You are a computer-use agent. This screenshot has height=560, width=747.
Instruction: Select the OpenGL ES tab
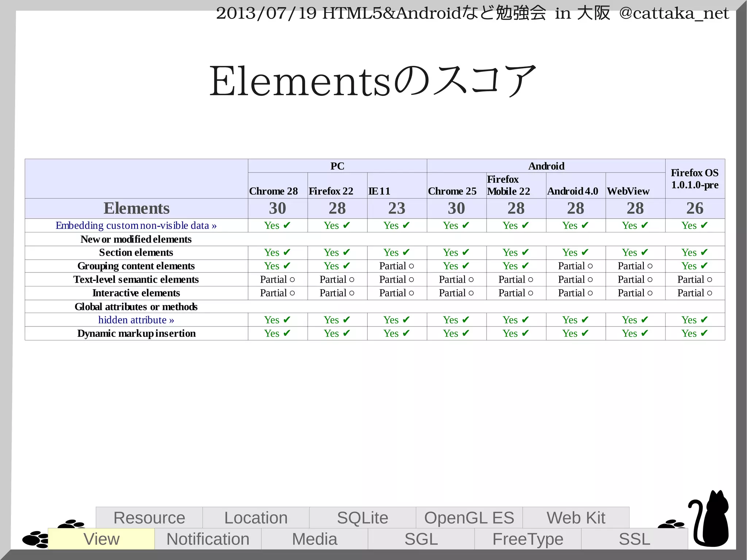tap(469, 517)
